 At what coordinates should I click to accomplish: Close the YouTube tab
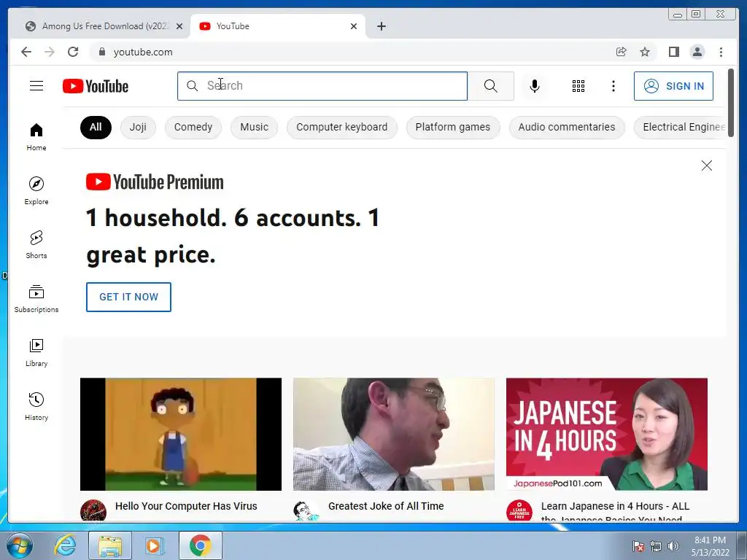pos(354,26)
